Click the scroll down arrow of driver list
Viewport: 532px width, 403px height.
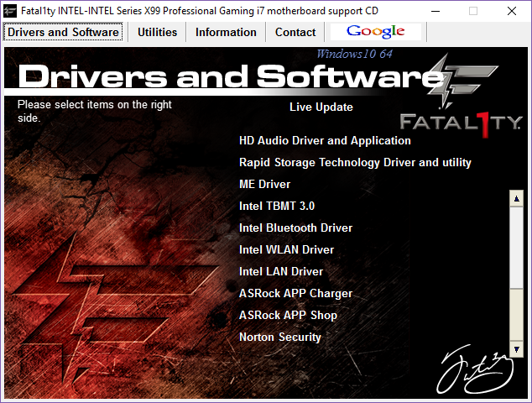[516, 349]
